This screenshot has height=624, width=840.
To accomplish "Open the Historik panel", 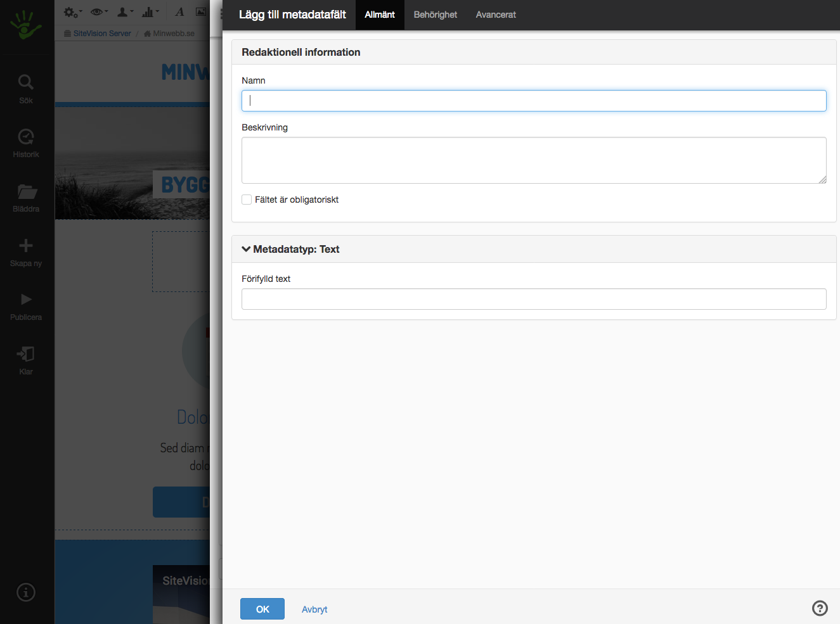I will tap(26, 144).
